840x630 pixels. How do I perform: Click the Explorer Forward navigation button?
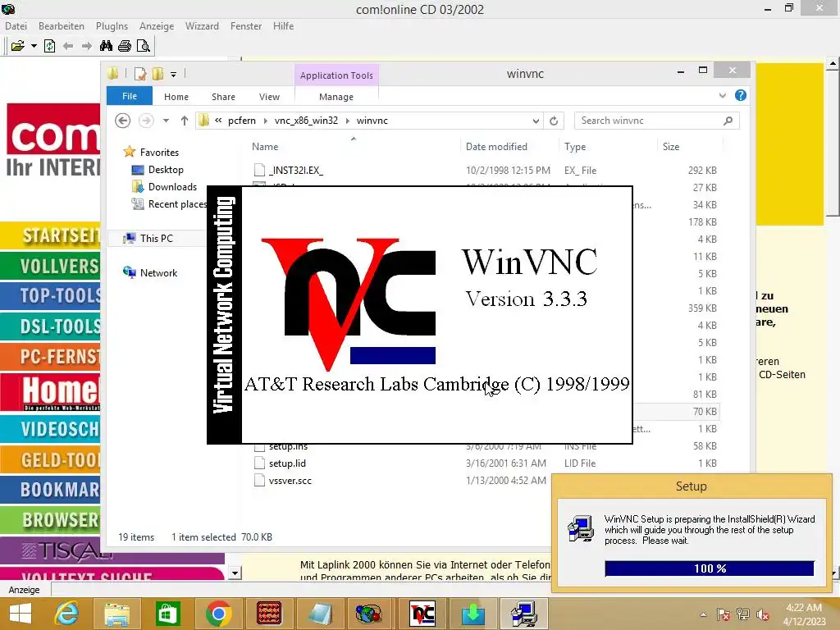point(146,121)
